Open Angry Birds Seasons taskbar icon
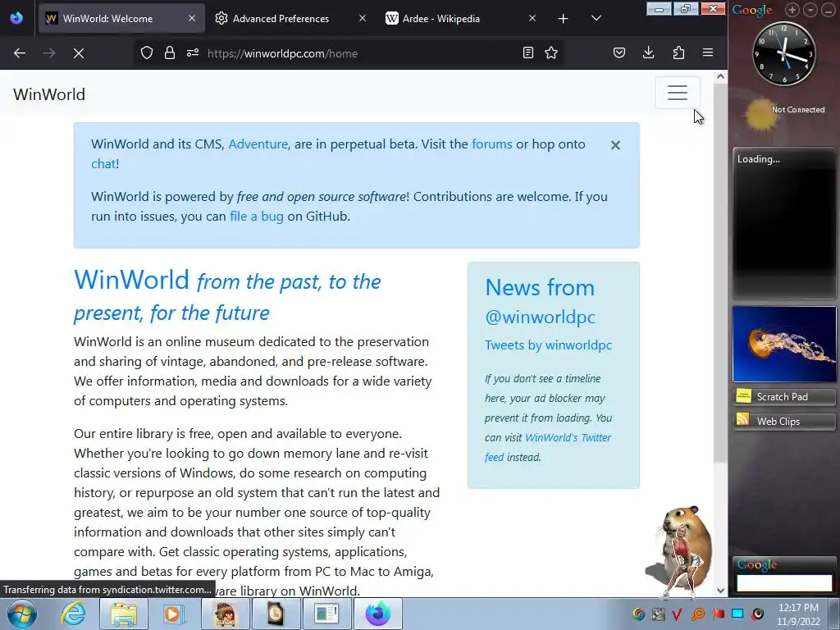Screen dimensions: 840x630 225,614
